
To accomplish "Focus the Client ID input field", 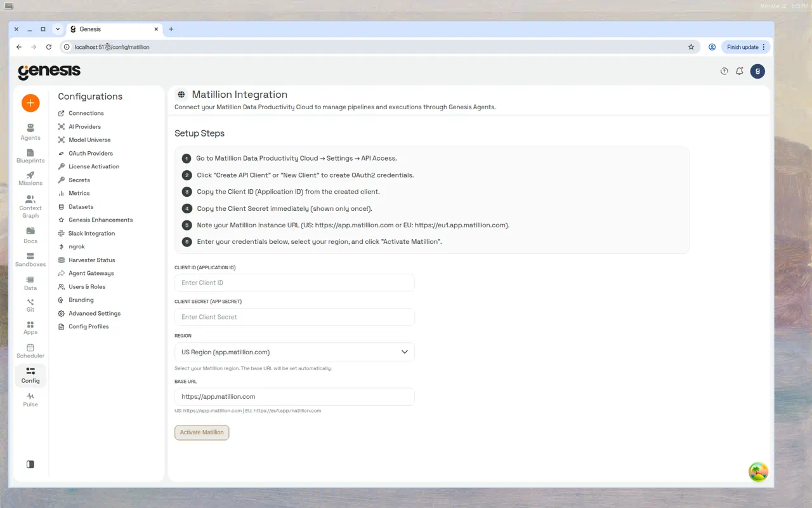I will coord(294,283).
